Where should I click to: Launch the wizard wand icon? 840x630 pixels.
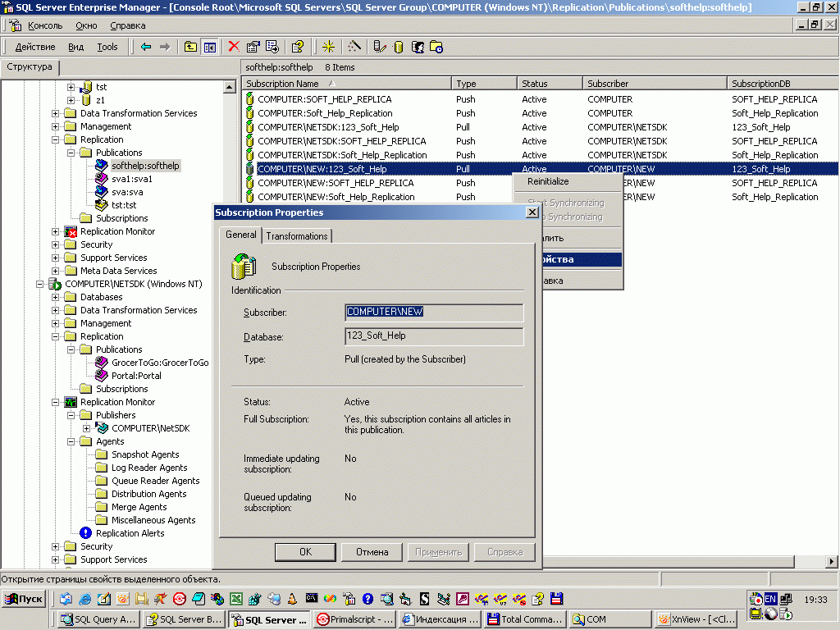pyautogui.click(x=354, y=47)
